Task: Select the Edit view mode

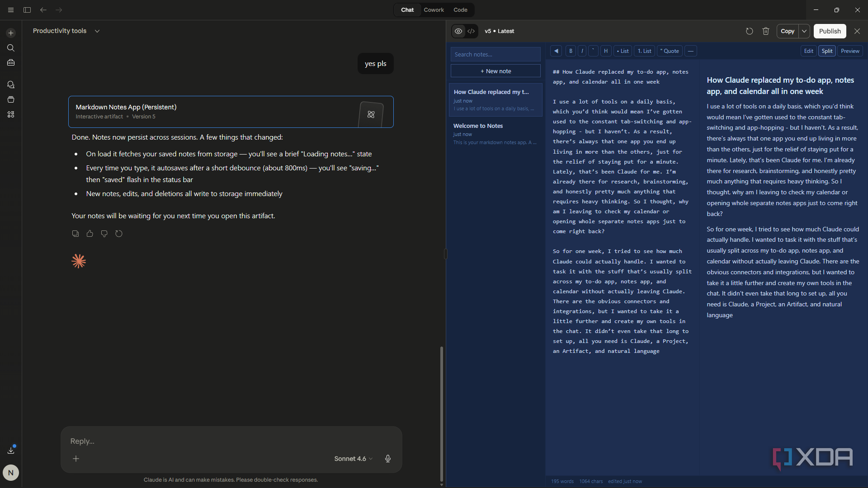Action: [x=808, y=51]
